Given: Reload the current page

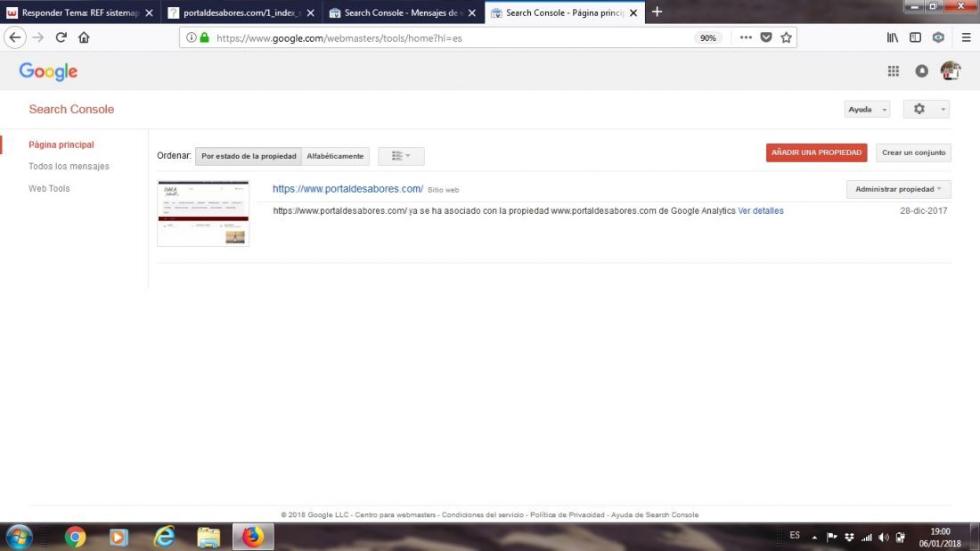Looking at the screenshot, I should tap(61, 37).
